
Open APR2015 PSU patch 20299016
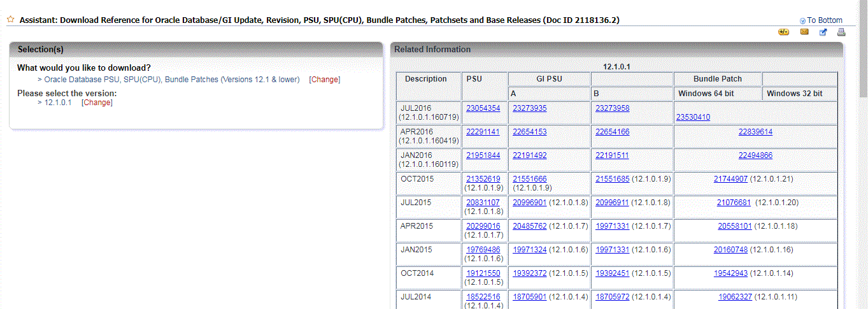483,226
